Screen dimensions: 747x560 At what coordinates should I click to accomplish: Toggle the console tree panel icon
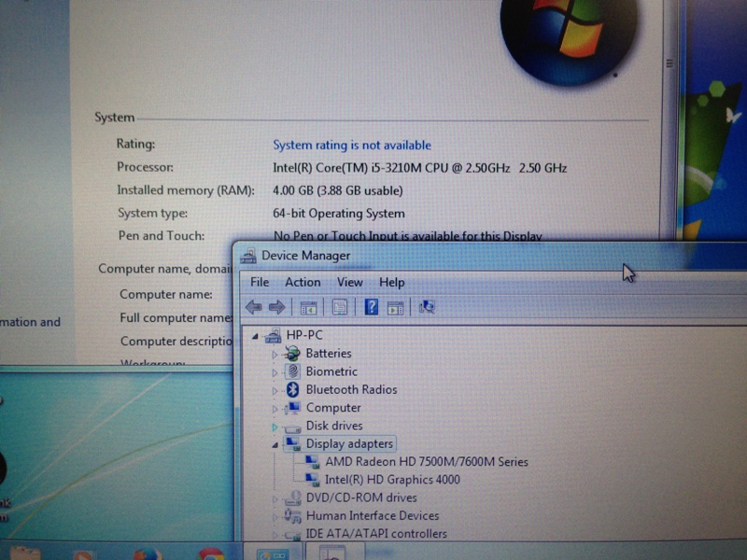click(x=308, y=307)
